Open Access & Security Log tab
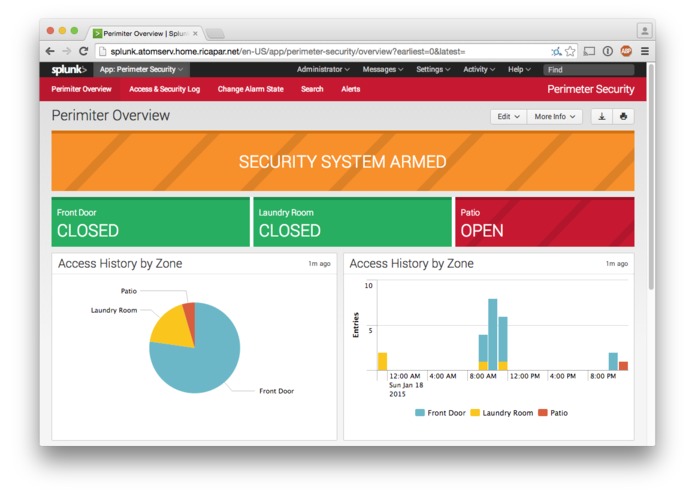The image size is (695, 494). click(164, 89)
